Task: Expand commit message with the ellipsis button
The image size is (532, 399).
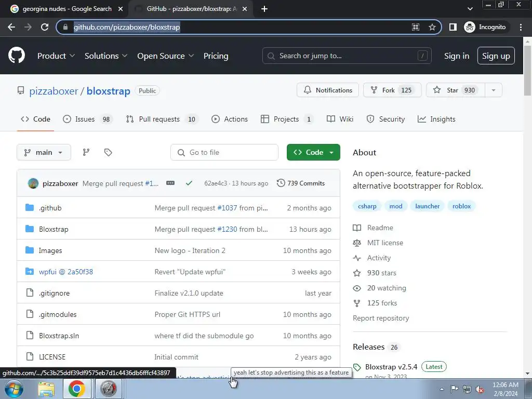Action: click(170, 183)
